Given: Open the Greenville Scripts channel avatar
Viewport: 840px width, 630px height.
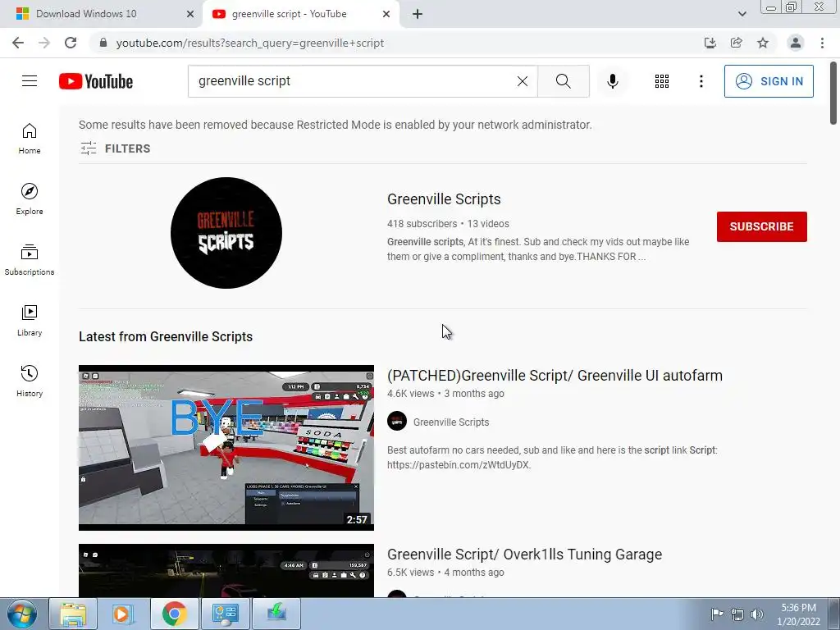Looking at the screenshot, I should (x=226, y=233).
